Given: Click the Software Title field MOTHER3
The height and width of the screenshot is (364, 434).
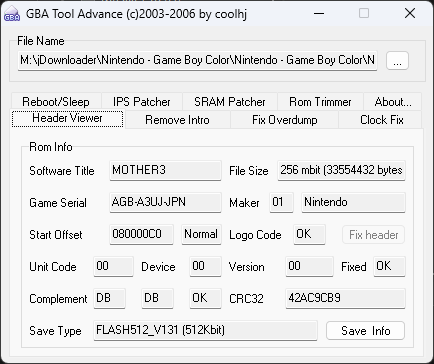Looking at the screenshot, I should [x=165, y=171].
